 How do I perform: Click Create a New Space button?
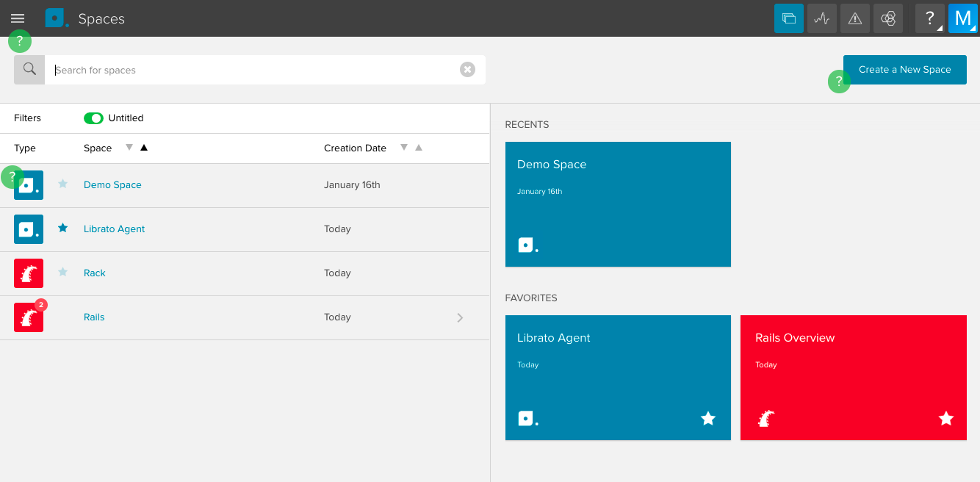pos(904,70)
